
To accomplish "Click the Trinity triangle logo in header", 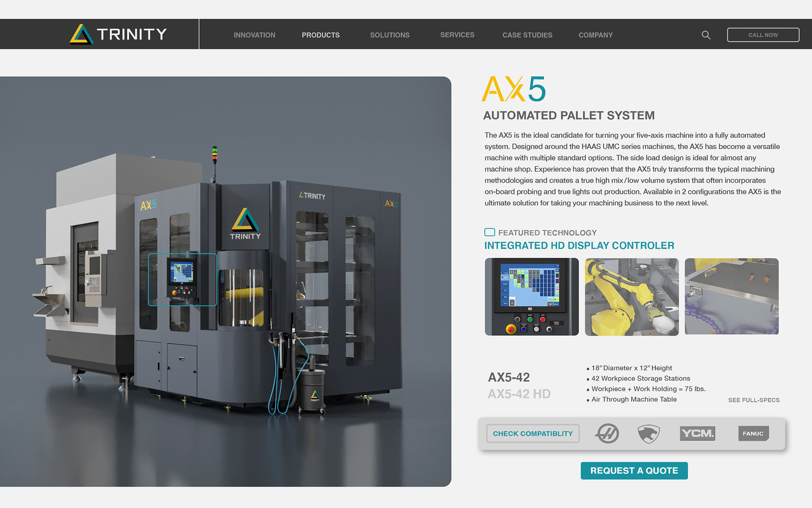I will (x=81, y=34).
